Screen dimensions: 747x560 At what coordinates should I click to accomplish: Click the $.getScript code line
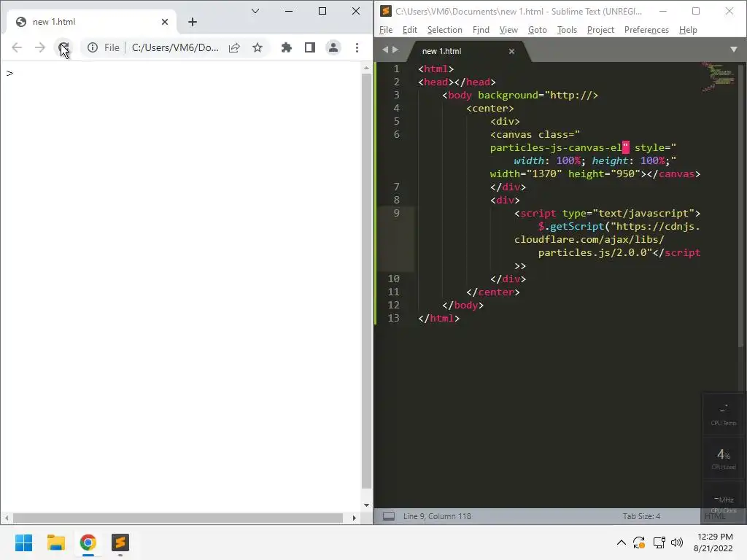[619, 226]
